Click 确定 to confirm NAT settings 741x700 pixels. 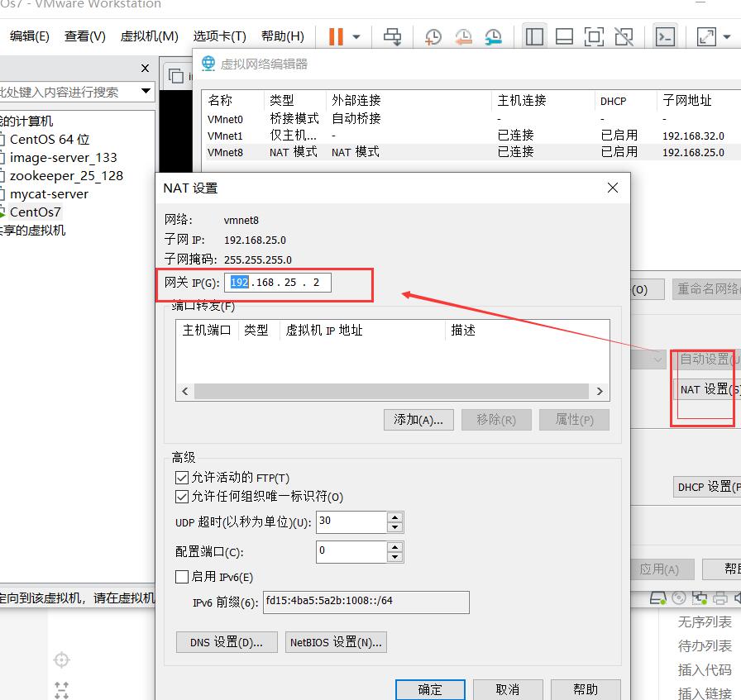coord(430,691)
